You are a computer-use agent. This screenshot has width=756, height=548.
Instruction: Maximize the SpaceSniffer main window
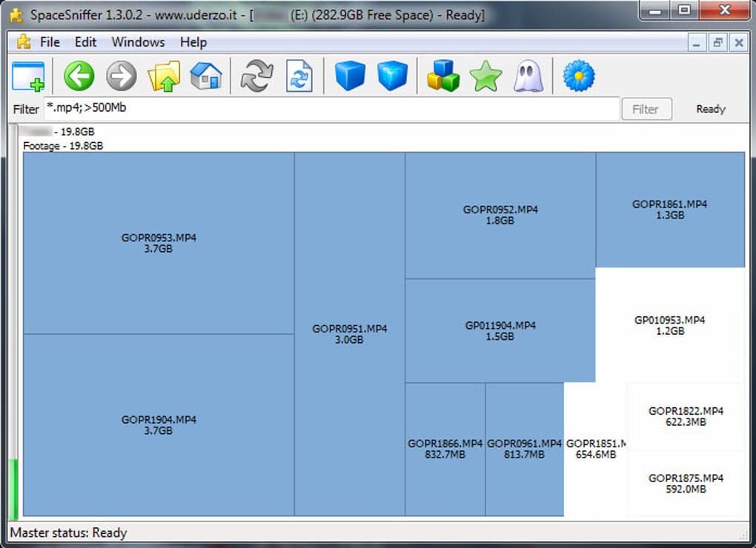[x=684, y=10]
